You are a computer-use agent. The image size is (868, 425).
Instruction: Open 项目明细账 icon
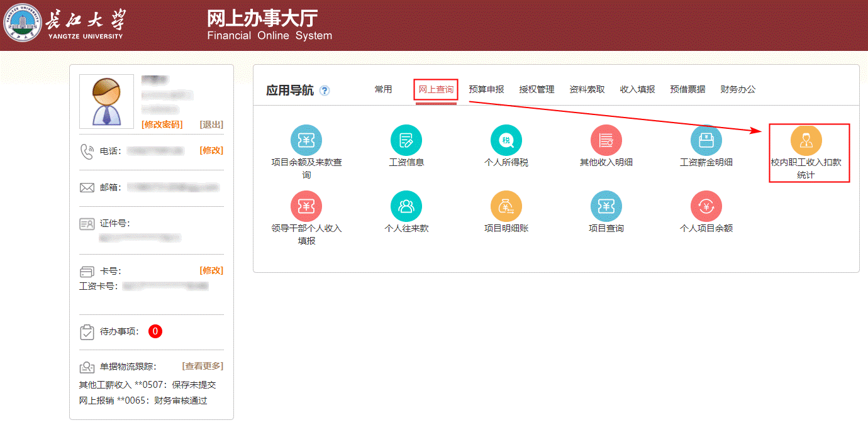click(x=506, y=206)
